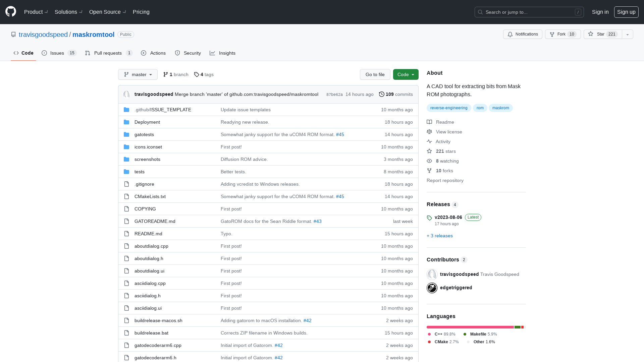Expand the Product menu
This screenshot has width=644, height=362.
pyautogui.click(x=36, y=12)
